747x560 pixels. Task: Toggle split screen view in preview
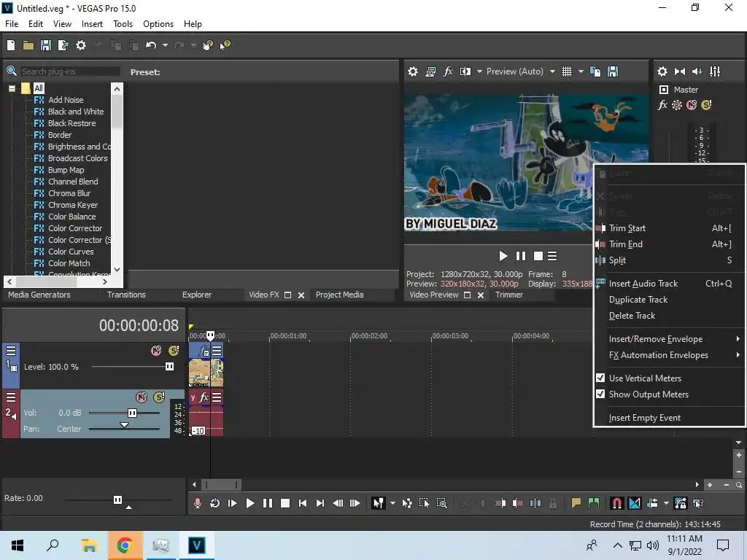tap(465, 71)
